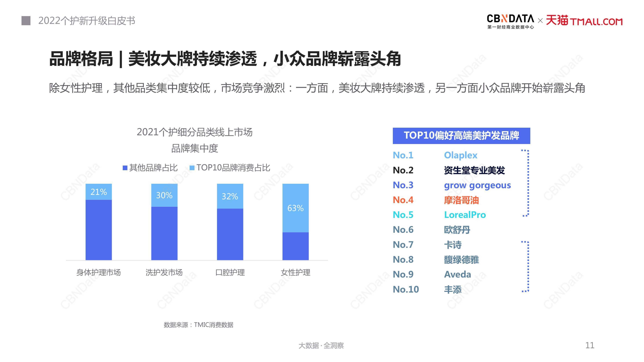Click the 欧舒丹 brand name
Screen dimensions: 644x362
[x=457, y=230]
